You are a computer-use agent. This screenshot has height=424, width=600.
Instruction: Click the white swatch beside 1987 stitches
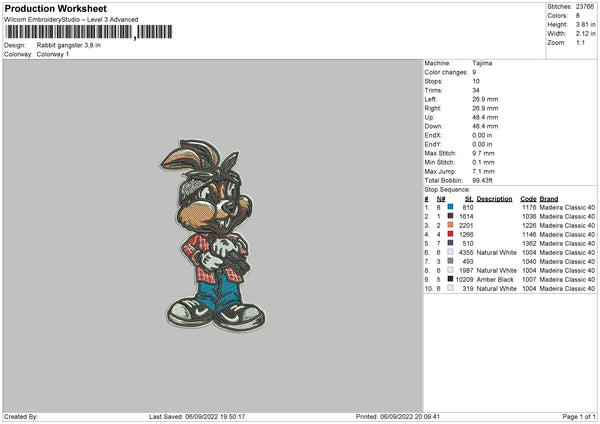click(450, 270)
